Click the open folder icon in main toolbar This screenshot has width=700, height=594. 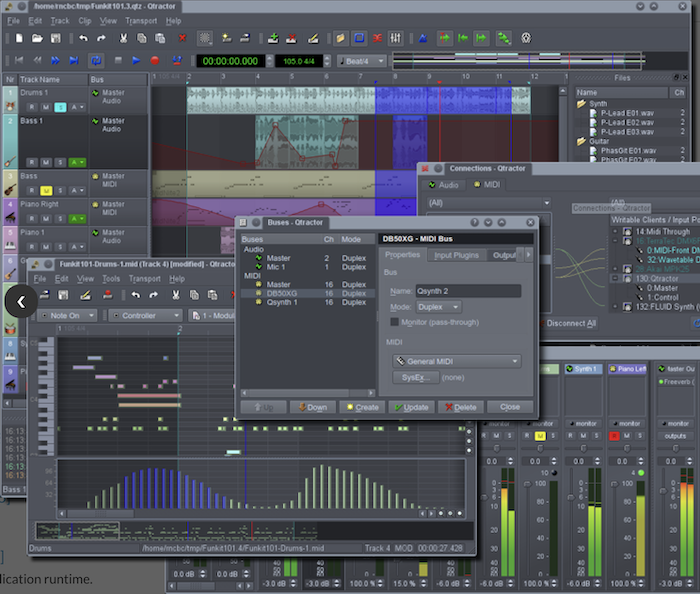[36, 38]
